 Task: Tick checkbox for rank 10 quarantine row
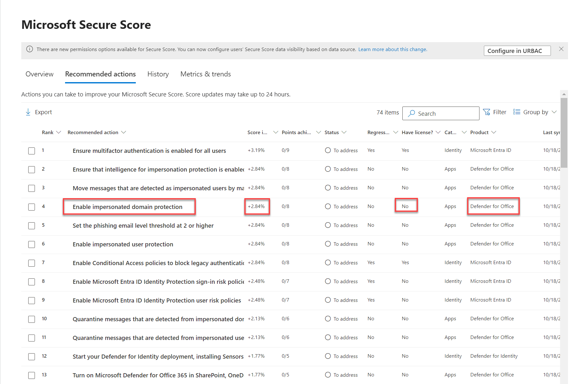[x=31, y=319]
